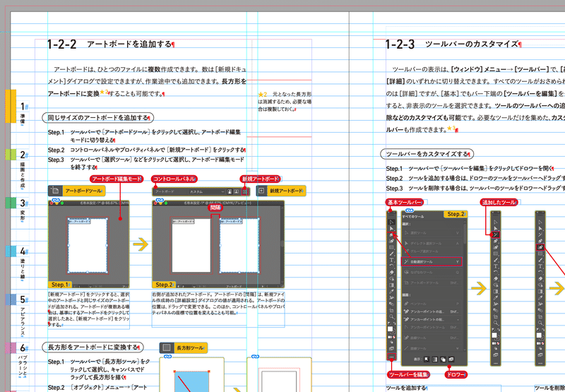This screenshot has height=392, width=565.
Task: Select the heading "1-2-2 アートボードを追加する"
Action: point(111,44)
